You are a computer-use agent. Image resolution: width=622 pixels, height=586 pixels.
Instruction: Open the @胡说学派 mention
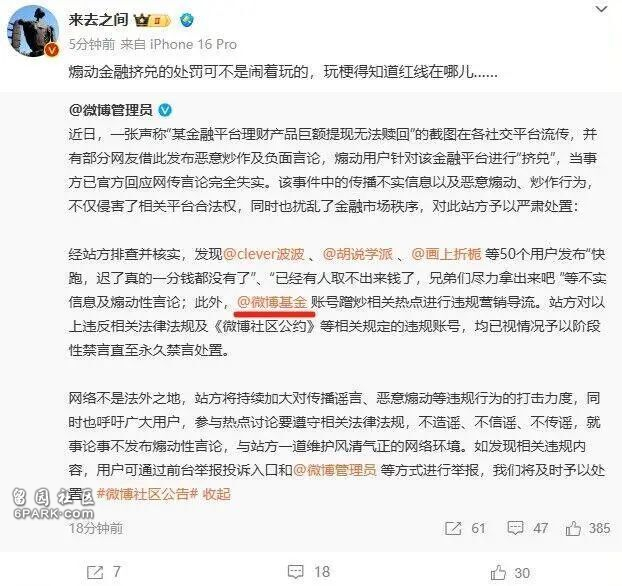click(x=357, y=254)
